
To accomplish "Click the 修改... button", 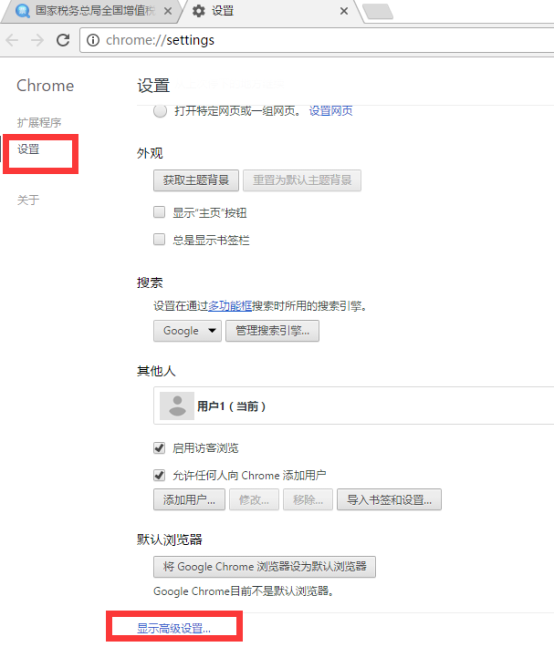I will point(254,500).
